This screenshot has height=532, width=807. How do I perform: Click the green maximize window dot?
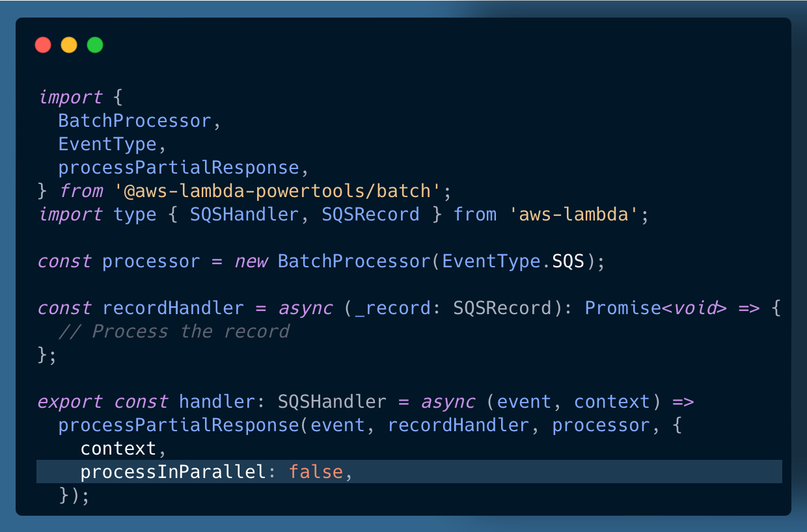click(95, 45)
